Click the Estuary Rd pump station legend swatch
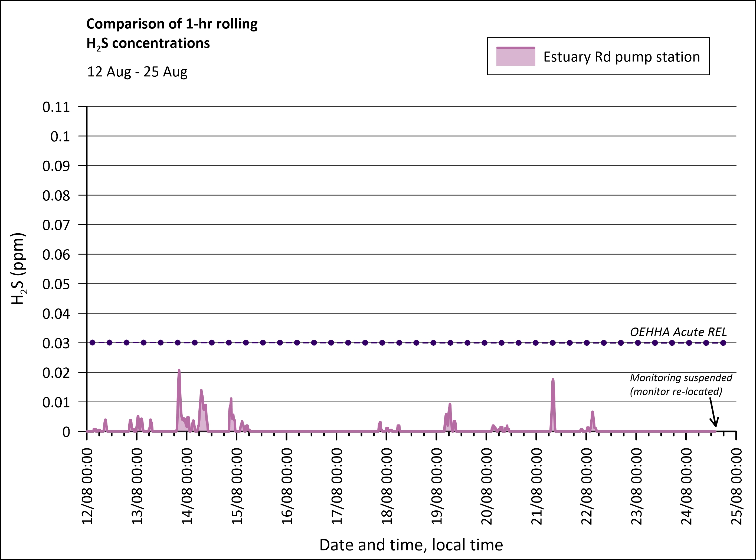The width and height of the screenshot is (756, 560). pos(516,57)
